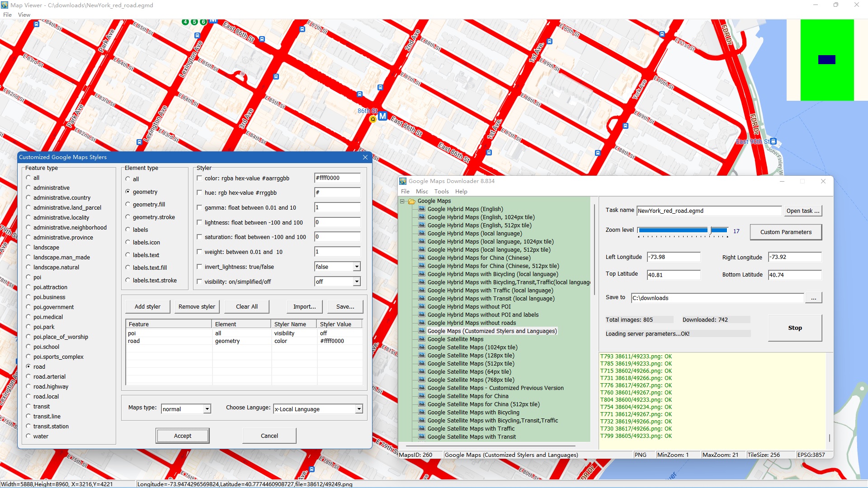Image resolution: width=868 pixels, height=488 pixels.
Task: Select the road.highway feature type radio
Action: 28,387
